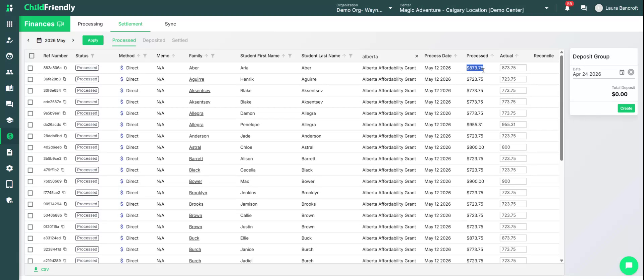Check the row for ref 30f6e654
This screenshot has width=644, height=280.
[x=30, y=91]
